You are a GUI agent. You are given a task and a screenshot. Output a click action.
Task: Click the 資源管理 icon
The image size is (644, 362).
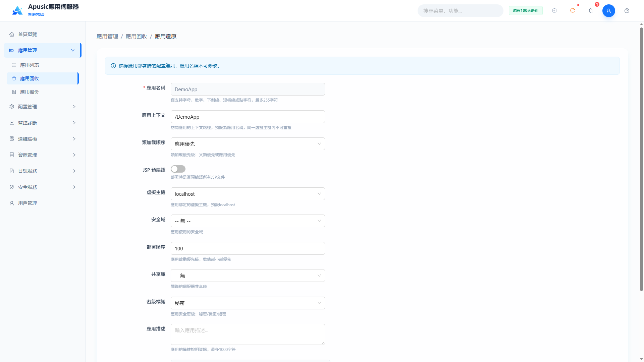[x=12, y=155]
